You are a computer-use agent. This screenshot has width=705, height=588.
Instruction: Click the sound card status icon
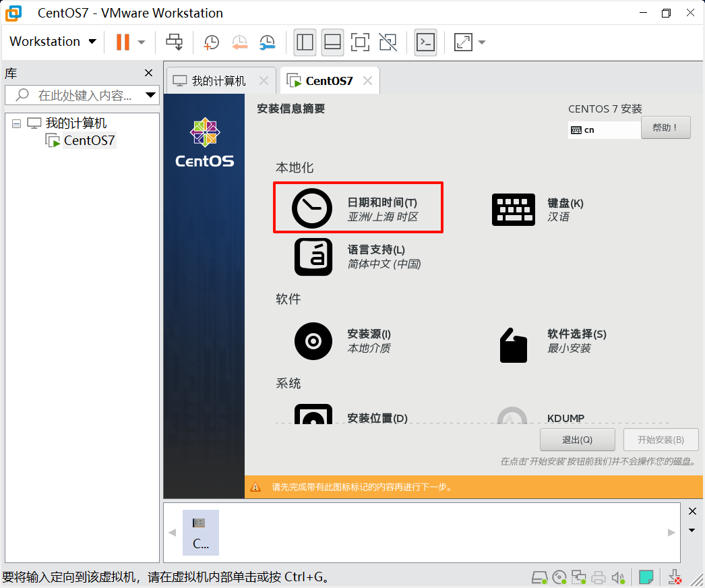[618, 577]
